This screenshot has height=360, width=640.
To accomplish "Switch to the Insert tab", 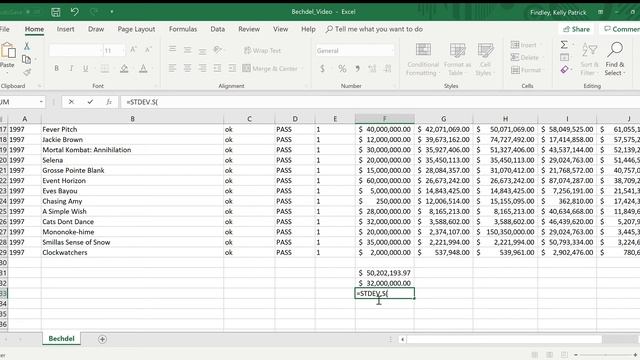I will pyautogui.click(x=65, y=29).
